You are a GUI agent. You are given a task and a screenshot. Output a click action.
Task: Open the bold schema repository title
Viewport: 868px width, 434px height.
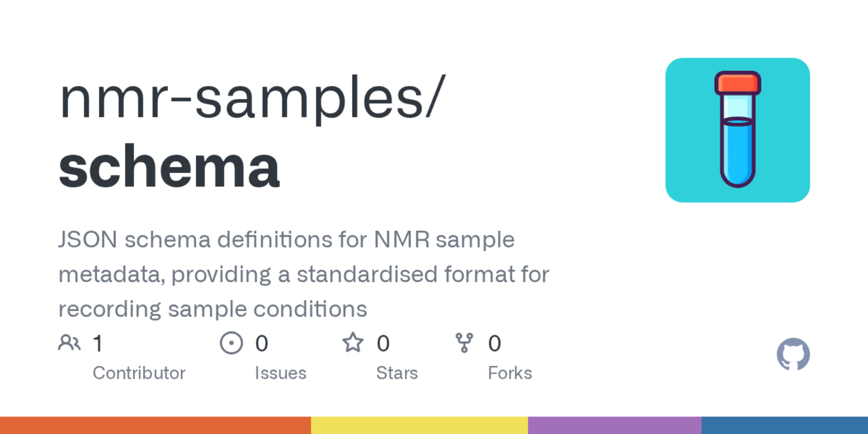pyautogui.click(x=169, y=167)
